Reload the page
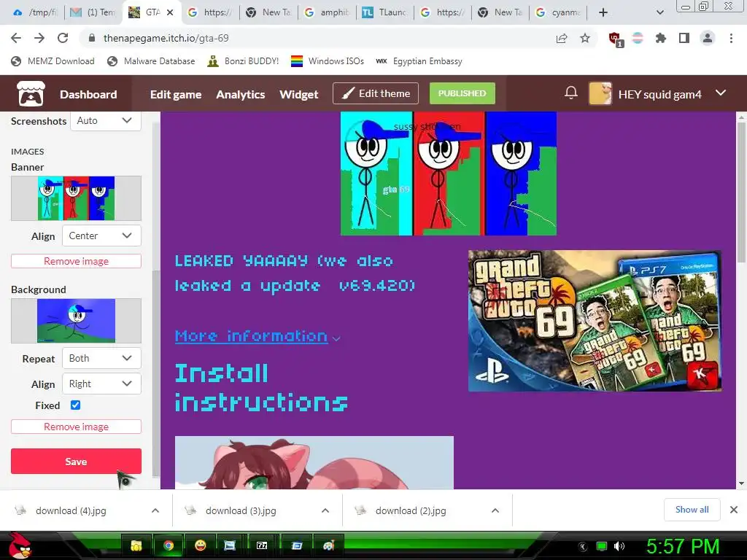This screenshot has height=560, width=747. pos(63,38)
